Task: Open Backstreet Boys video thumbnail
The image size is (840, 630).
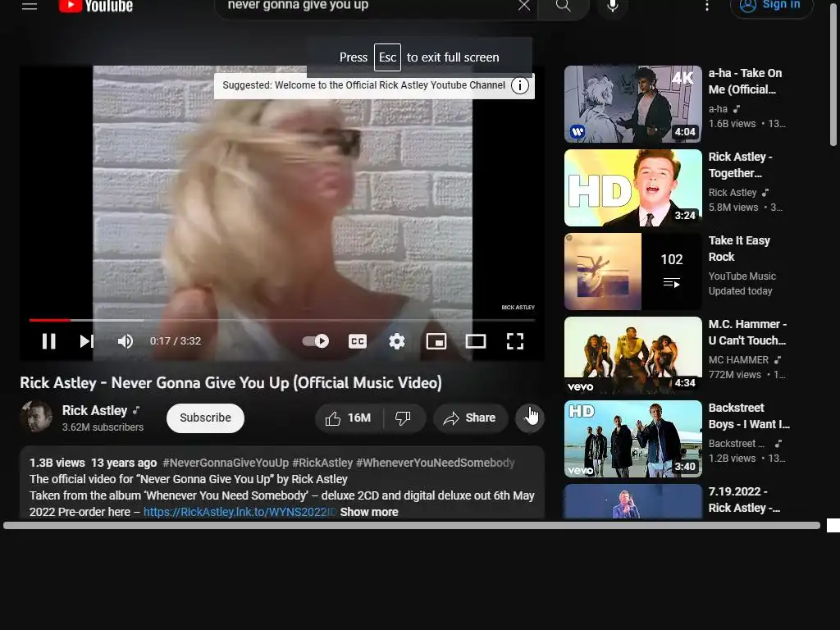Action: point(632,439)
